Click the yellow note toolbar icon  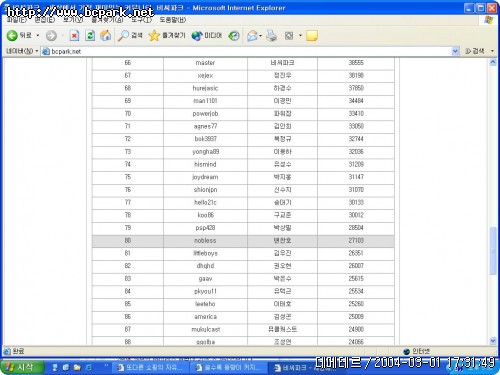[x=312, y=36]
